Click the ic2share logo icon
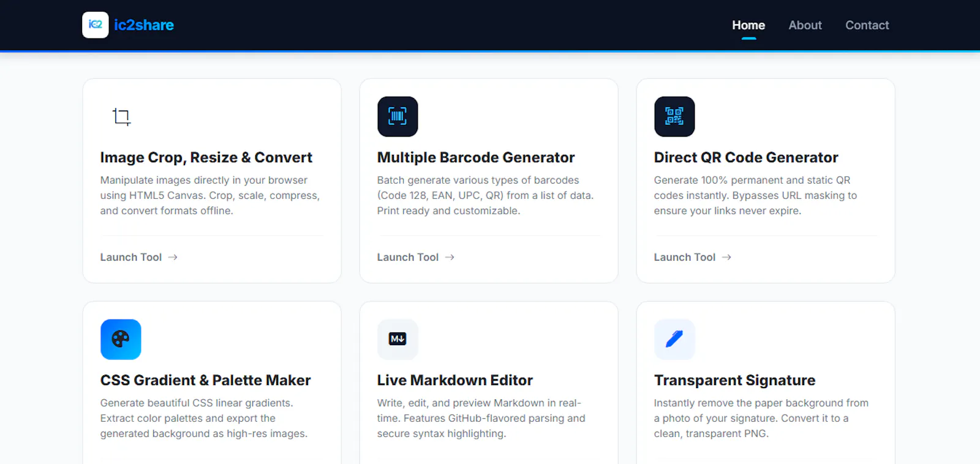980x464 pixels. [x=96, y=25]
